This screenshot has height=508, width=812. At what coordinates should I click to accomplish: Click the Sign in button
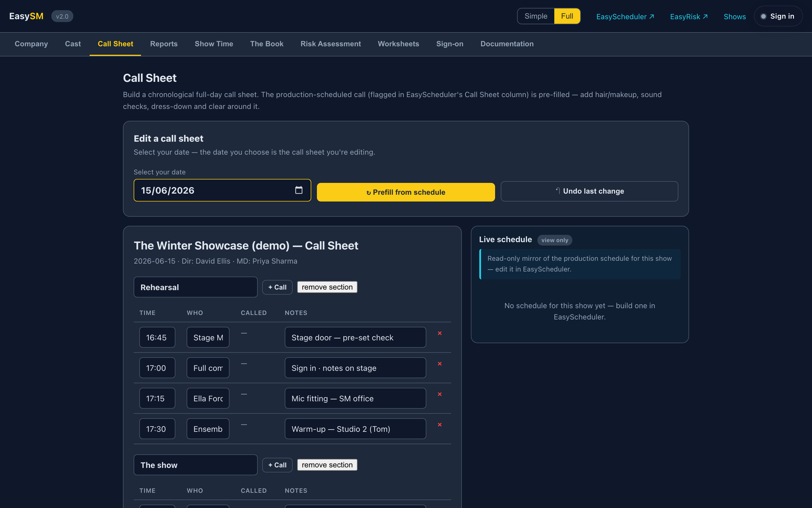(778, 16)
